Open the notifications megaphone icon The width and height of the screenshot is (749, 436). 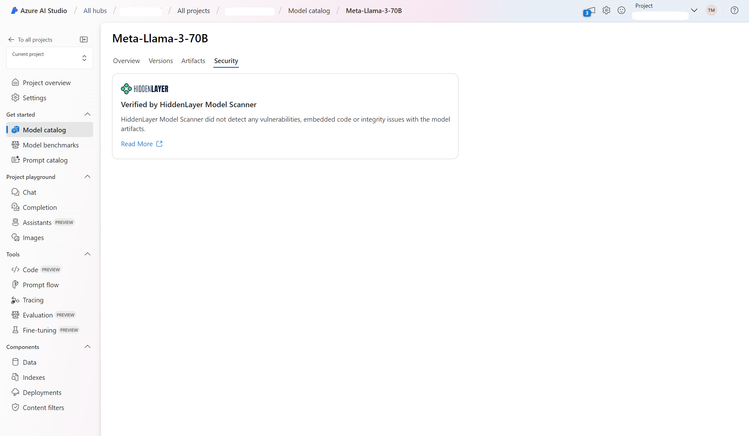(x=589, y=11)
